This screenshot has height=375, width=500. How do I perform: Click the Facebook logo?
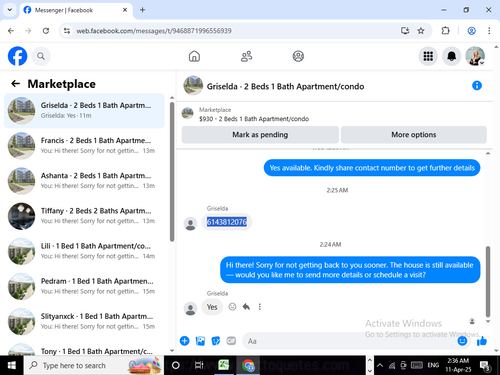[x=17, y=56]
